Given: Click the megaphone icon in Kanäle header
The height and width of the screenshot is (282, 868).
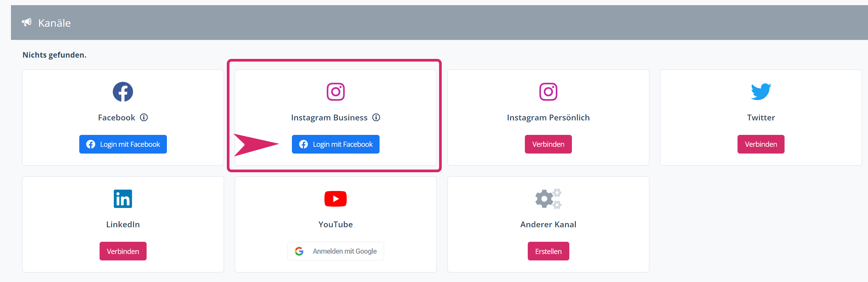Looking at the screenshot, I should point(27,23).
